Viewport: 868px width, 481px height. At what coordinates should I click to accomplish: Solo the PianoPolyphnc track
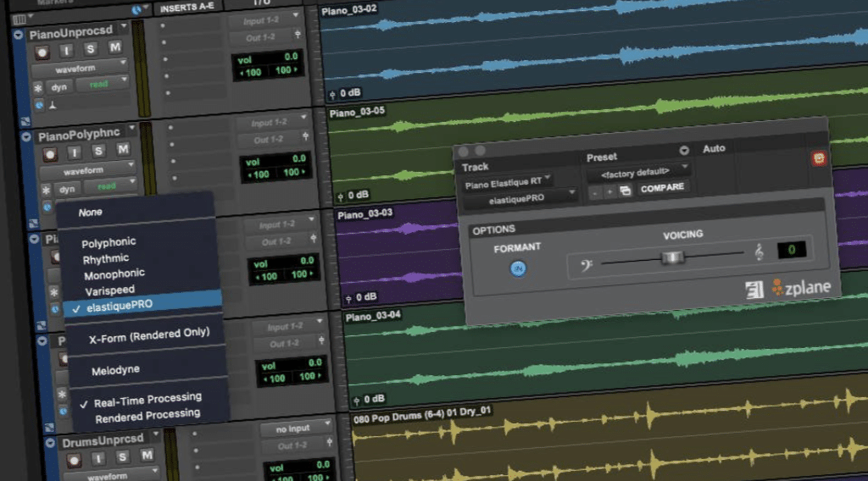(x=98, y=151)
